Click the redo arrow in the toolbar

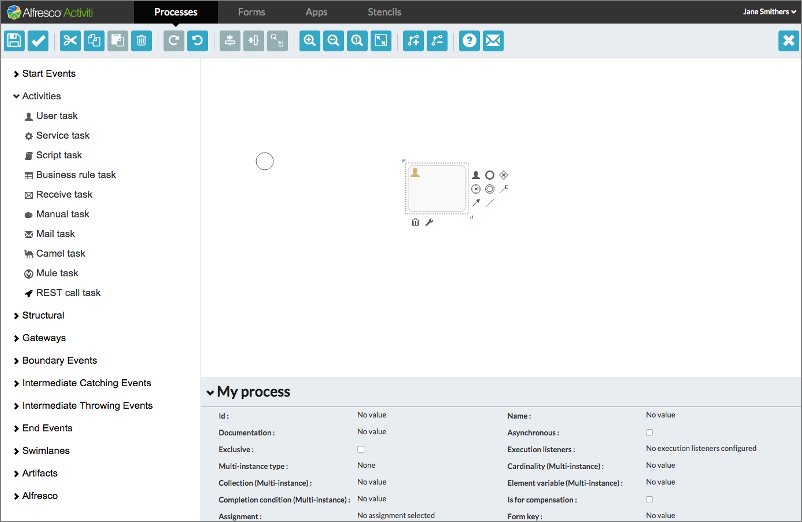click(174, 41)
